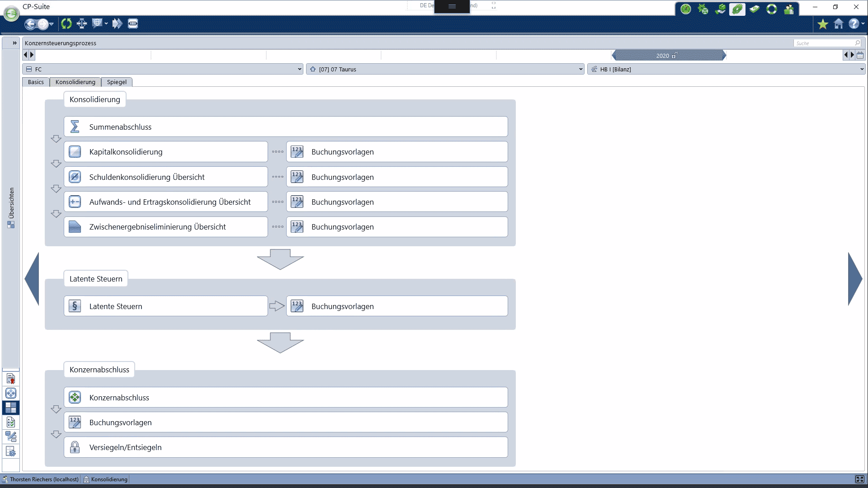Open the green lifebuoy ring module icon
The image size is (868, 488).
pos(772,9)
